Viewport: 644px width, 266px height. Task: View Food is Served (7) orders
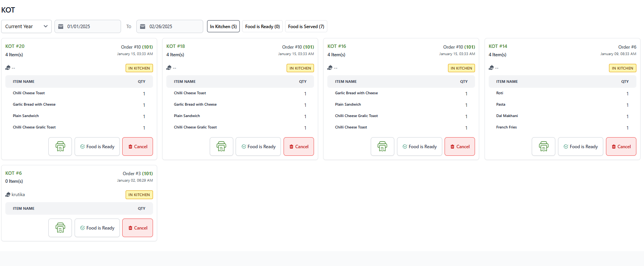(x=306, y=27)
